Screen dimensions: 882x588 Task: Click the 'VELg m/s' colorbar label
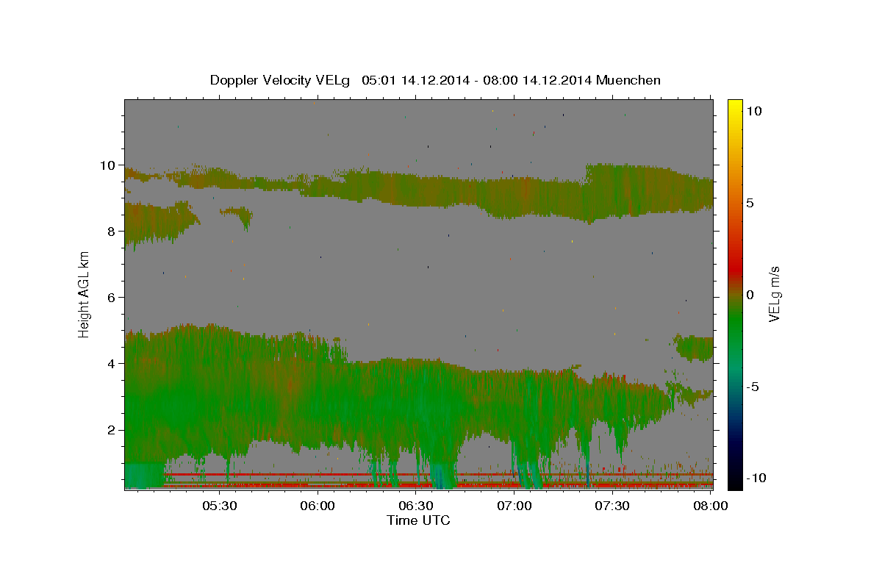[774, 294]
